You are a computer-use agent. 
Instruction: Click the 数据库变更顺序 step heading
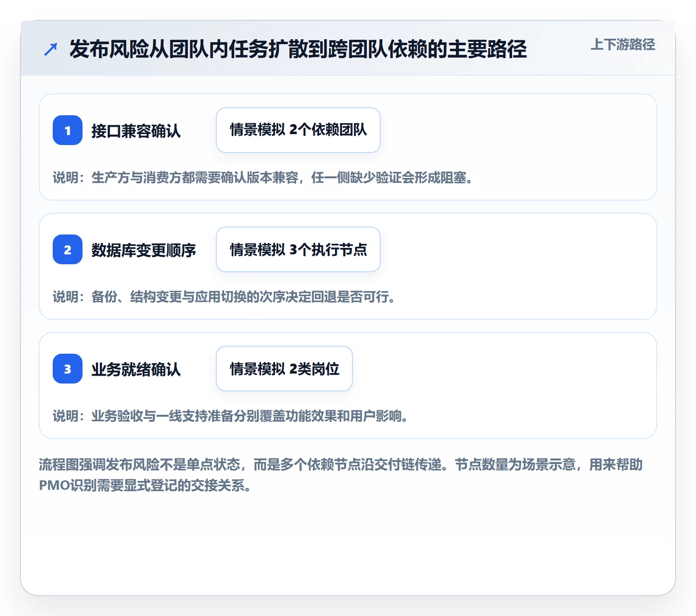tap(144, 250)
